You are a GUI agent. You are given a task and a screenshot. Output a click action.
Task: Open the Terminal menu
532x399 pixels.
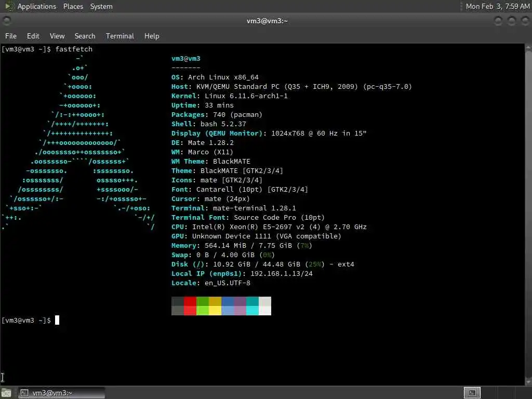click(x=120, y=36)
